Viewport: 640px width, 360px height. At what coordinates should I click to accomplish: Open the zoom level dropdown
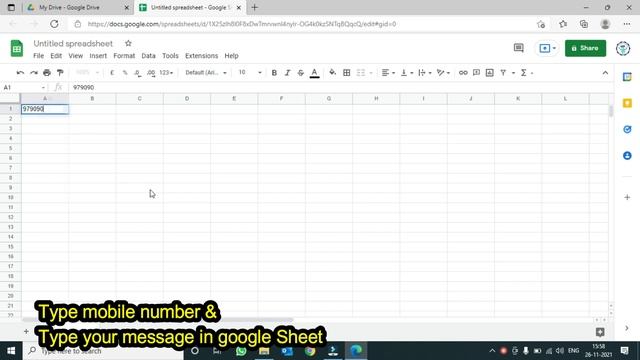pos(87,73)
